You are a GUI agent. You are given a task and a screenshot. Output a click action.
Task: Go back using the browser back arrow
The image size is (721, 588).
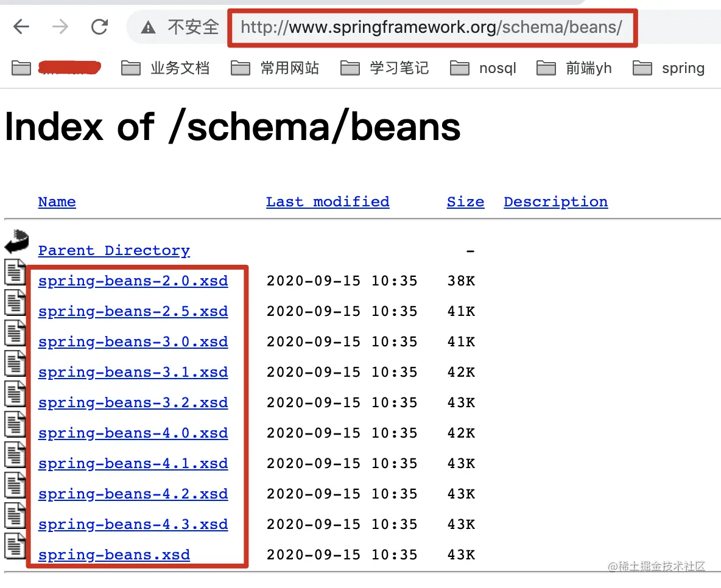(x=21, y=27)
